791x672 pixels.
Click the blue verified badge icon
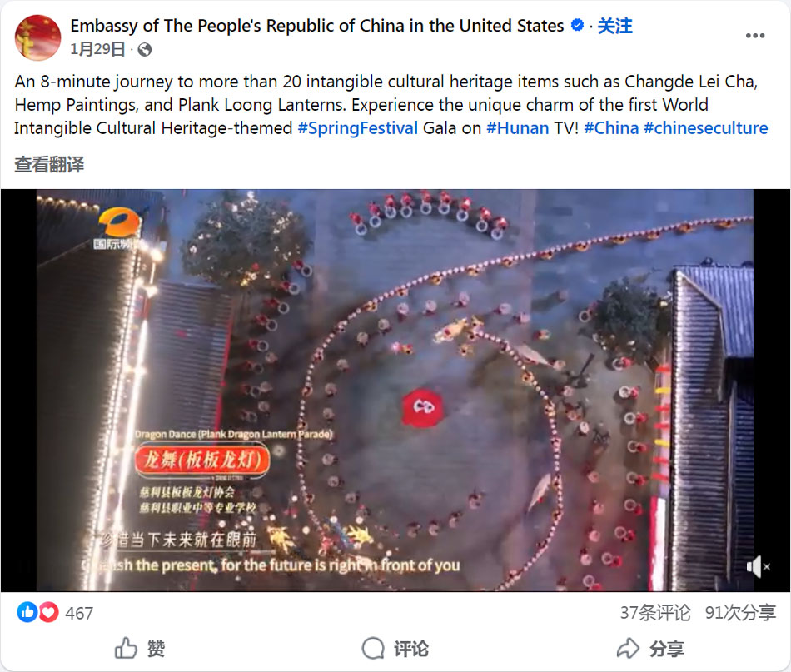[577, 25]
